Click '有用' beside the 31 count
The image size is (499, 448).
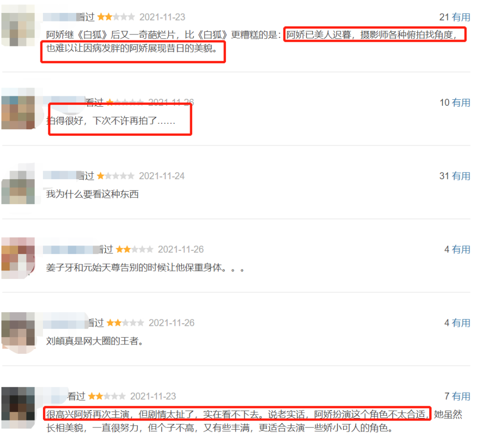click(461, 176)
